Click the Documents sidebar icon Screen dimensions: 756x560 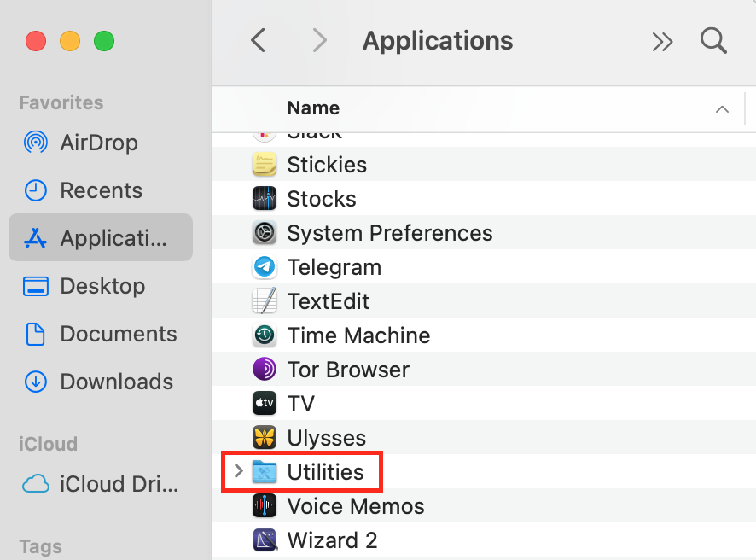(36, 335)
